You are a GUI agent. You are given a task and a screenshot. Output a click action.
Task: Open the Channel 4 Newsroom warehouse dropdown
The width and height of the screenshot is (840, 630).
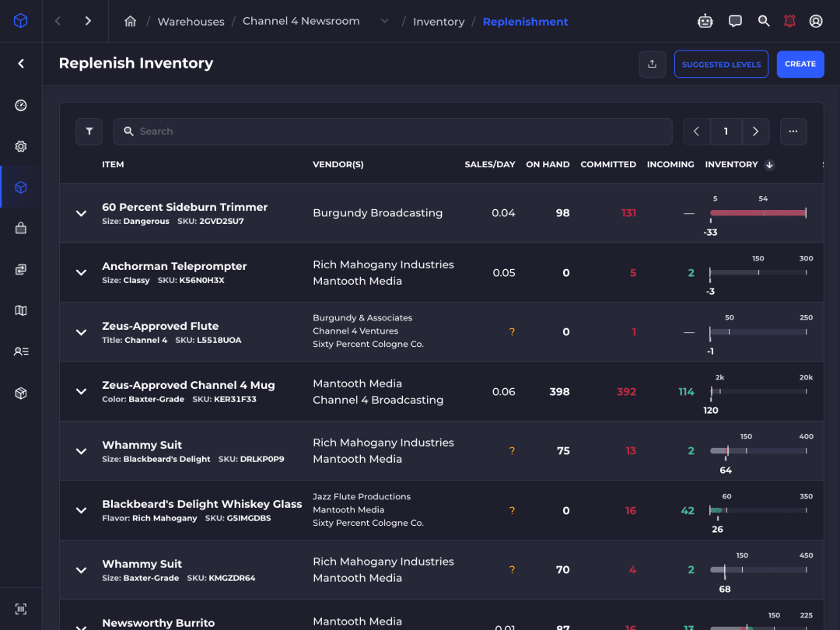coord(385,21)
